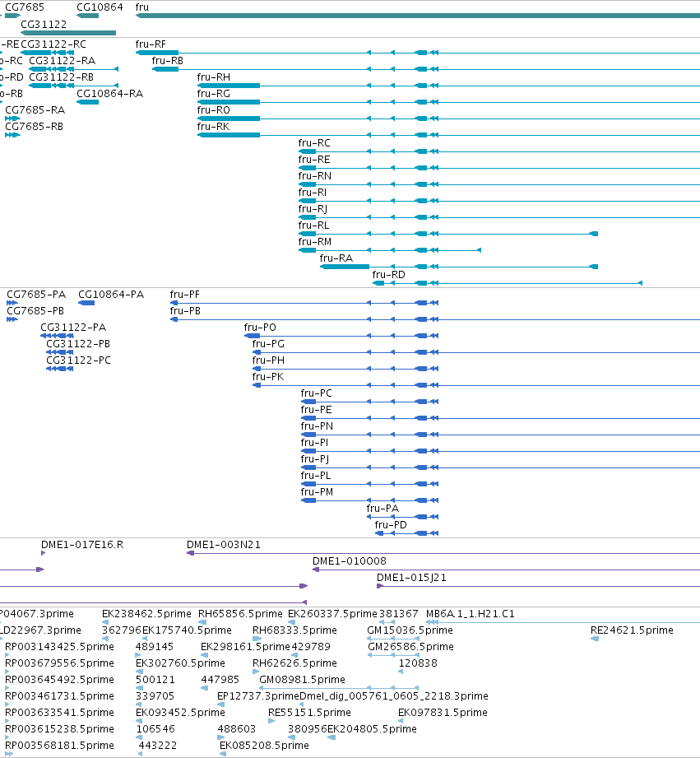Image resolution: width=700 pixels, height=758 pixels.
Task: Click transcript label CG7685-RA
Action: (x=35, y=109)
